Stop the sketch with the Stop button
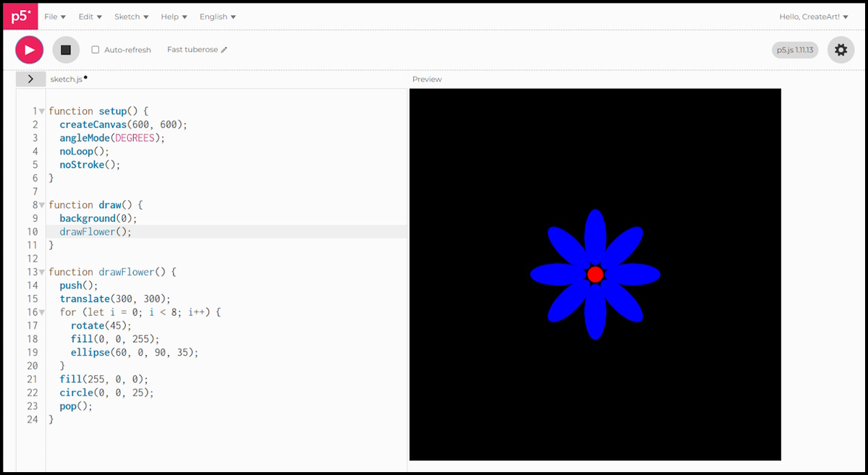Image resolution: width=868 pixels, height=475 pixels. (66, 50)
